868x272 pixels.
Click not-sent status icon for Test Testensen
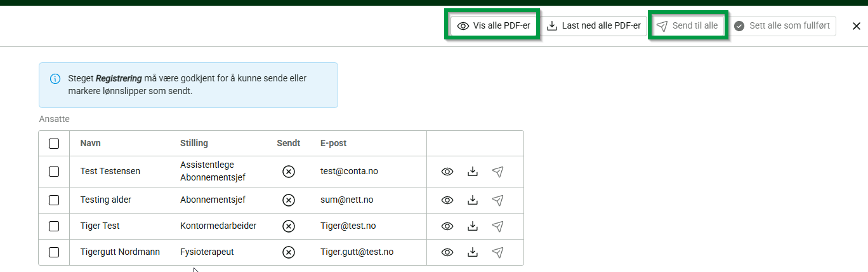click(x=289, y=172)
